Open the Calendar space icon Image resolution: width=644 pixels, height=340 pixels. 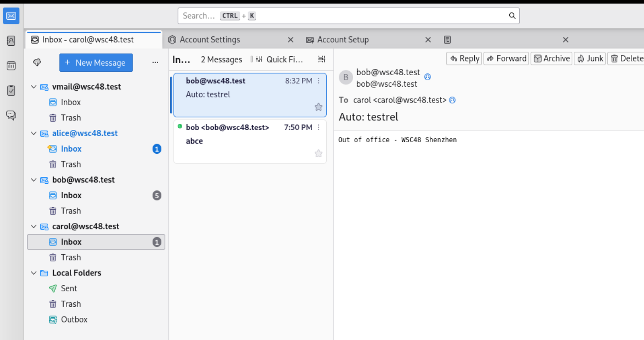coord(11,66)
